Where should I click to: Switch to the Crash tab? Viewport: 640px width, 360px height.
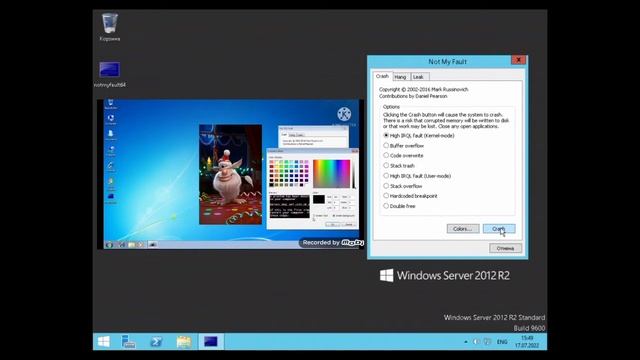coord(382,76)
